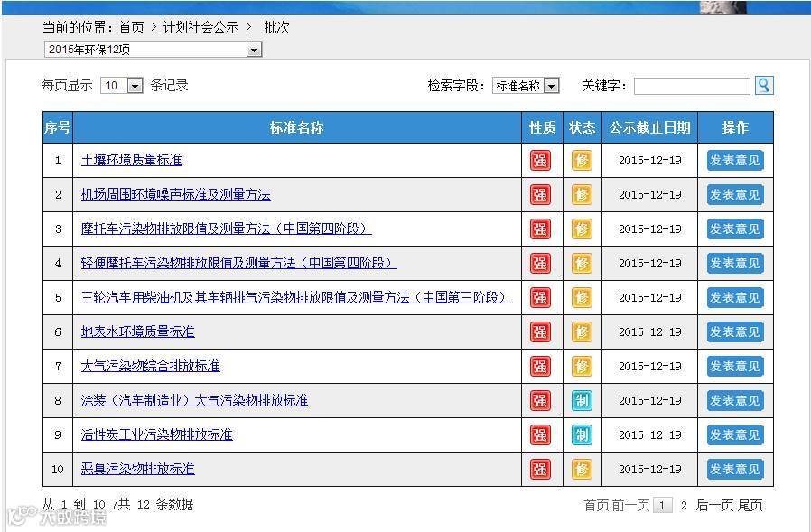Click 修 status icon in row 2
The width and height of the screenshot is (811, 532).
(x=582, y=194)
